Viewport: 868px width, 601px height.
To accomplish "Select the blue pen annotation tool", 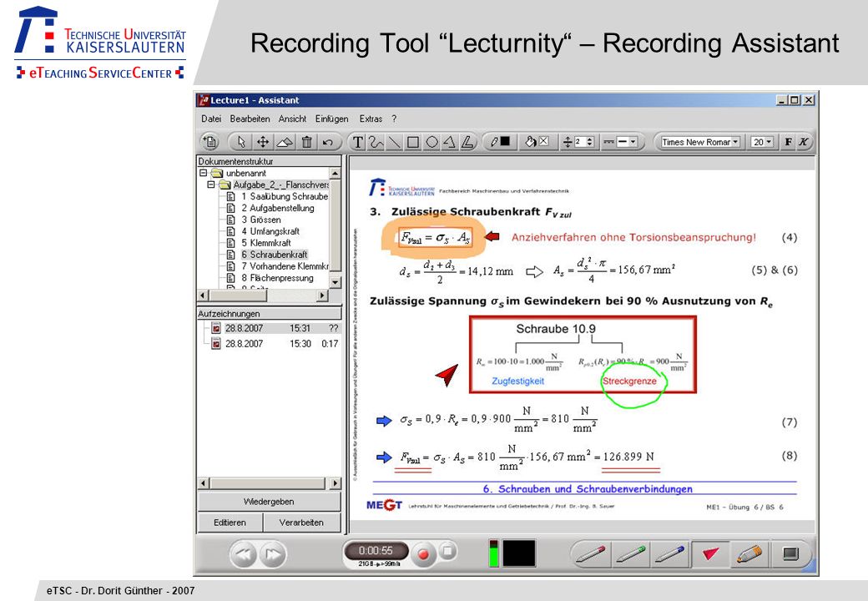I will (670, 554).
